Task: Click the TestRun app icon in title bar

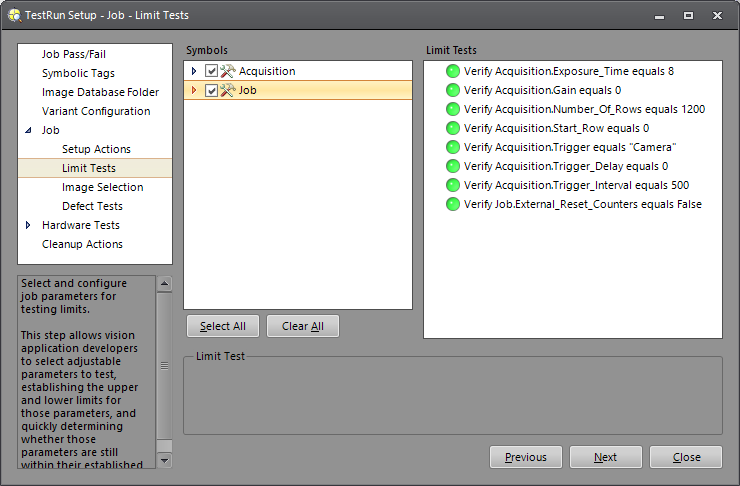Action: tap(13, 15)
